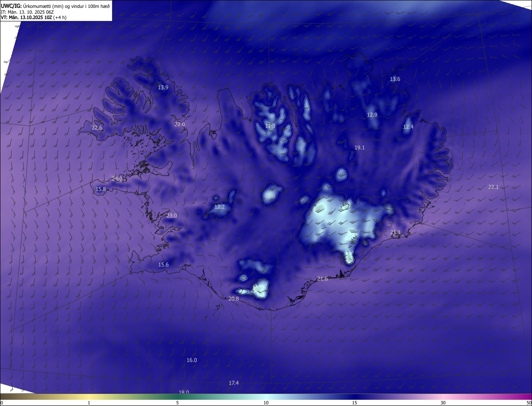Click the 21.6 value label on the map
Viewport: 532px width, 406px height.
point(323,279)
